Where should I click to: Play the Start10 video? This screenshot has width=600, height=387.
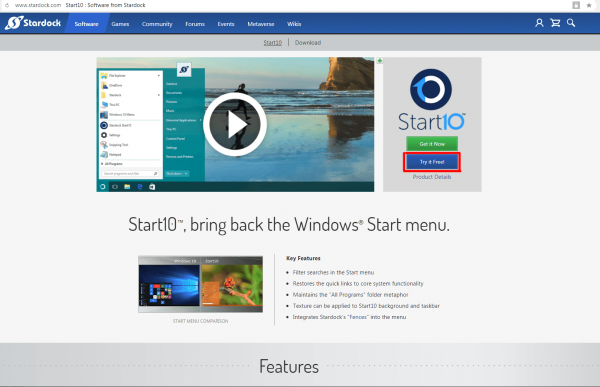[235, 124]
